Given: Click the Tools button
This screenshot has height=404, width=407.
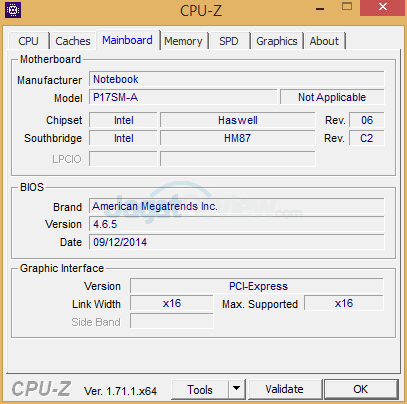Looking at the screenshot, I should (200, 389).
